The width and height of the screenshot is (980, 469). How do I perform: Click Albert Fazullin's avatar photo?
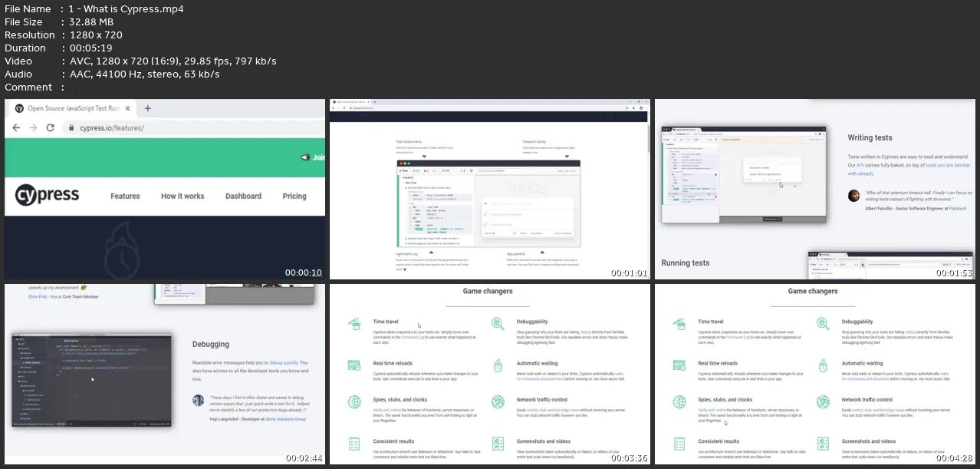853,196
